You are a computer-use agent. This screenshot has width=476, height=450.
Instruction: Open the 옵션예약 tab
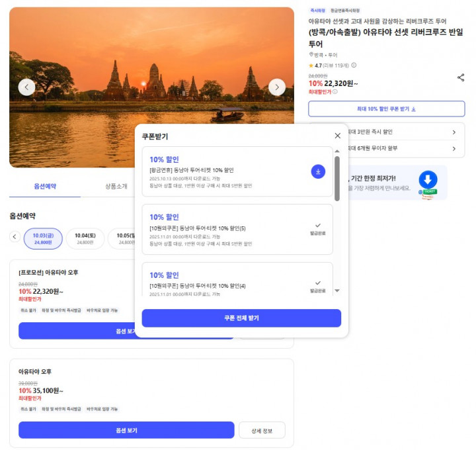point(45,186)
